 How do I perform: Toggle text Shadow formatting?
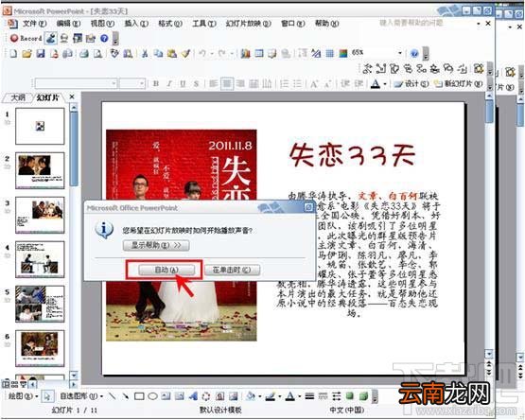196,84
